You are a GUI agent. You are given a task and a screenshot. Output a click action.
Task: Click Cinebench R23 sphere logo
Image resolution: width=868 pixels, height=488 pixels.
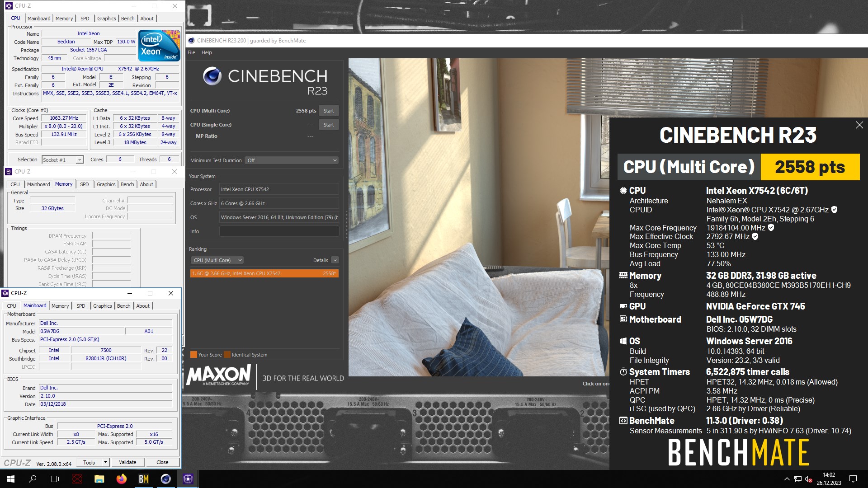coord(212,76)
